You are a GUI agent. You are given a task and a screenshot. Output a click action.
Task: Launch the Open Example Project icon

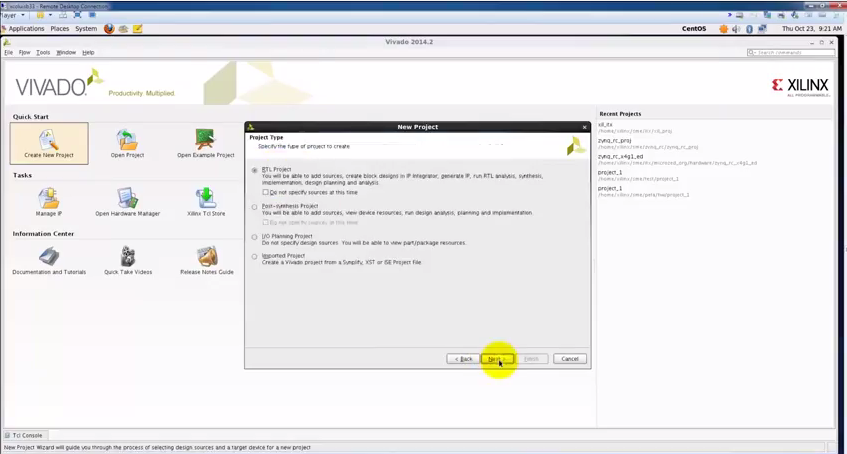(x=206, y=140)
